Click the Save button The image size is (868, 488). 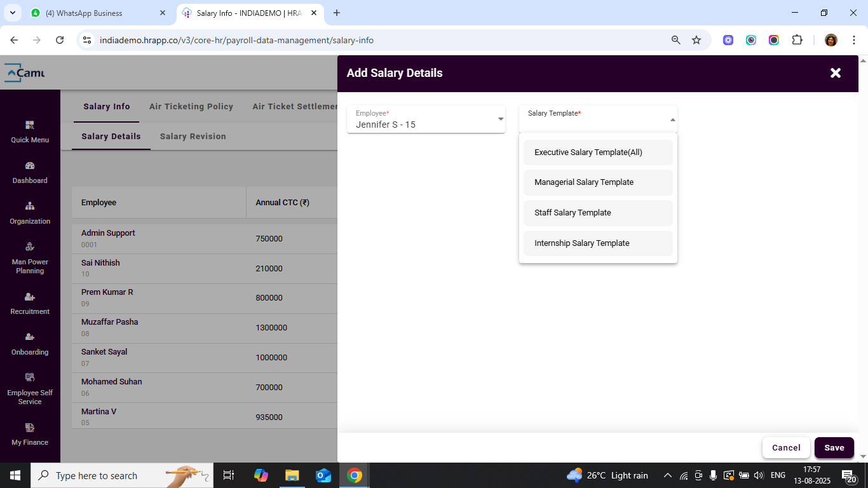click(834, 447)
